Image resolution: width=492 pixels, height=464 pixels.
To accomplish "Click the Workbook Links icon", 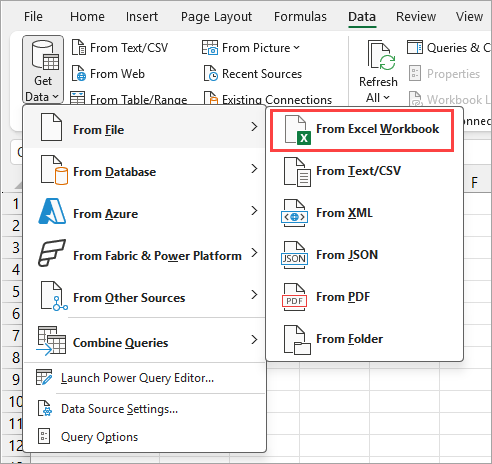I will (x=416, y=99).
